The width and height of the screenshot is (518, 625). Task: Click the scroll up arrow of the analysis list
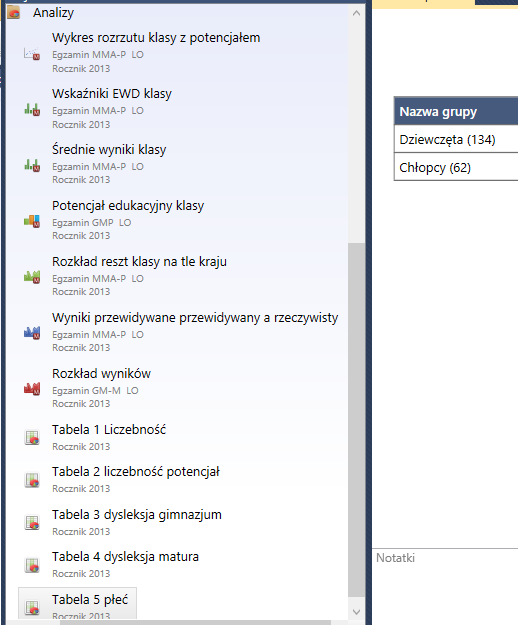pos(357,13)
